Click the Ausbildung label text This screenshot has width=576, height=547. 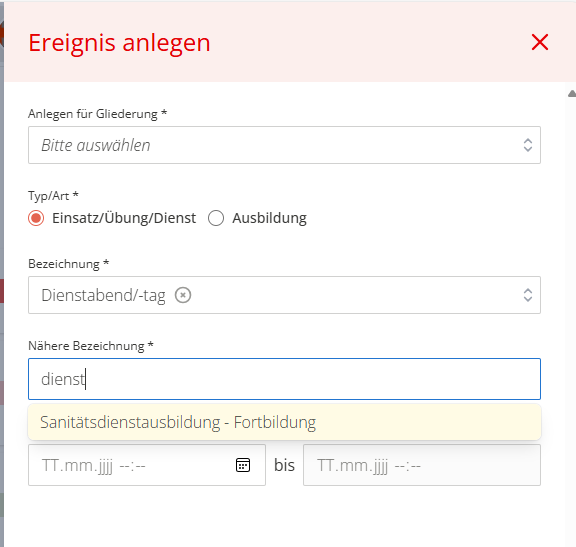click(x=269, y=218)
